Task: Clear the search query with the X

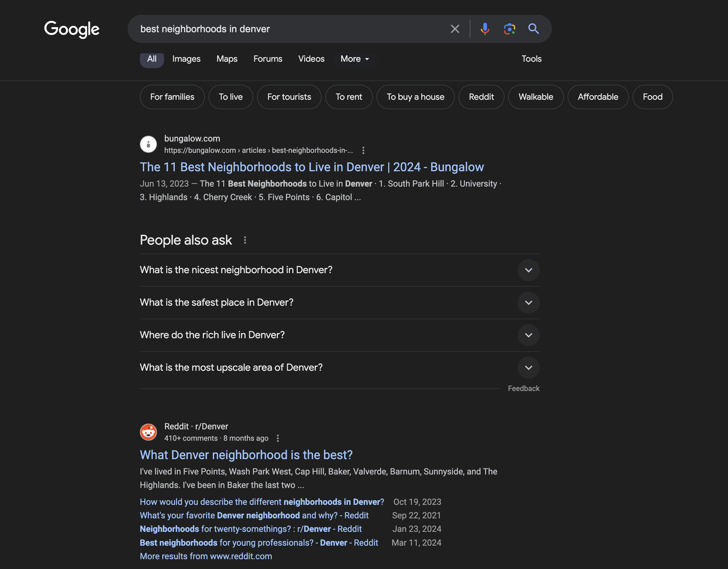Action: pyautogui.click(x=455, y=29)
